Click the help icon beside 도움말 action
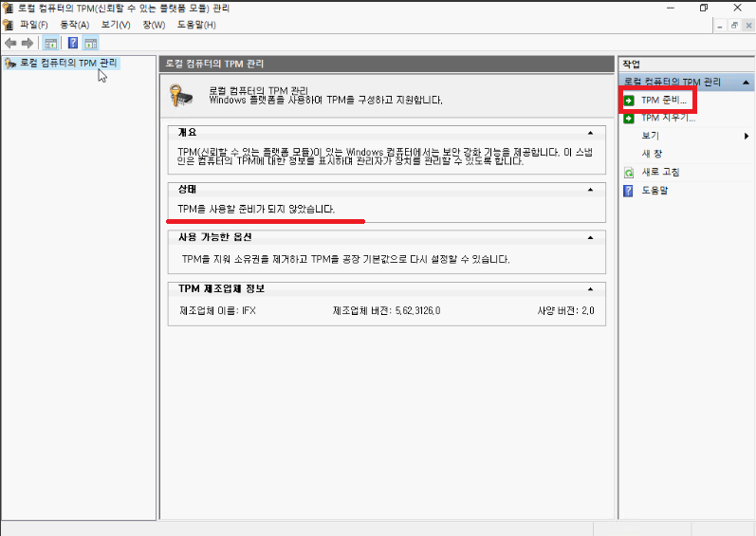This screenshot has width=756, height=536. pos(628,191)
